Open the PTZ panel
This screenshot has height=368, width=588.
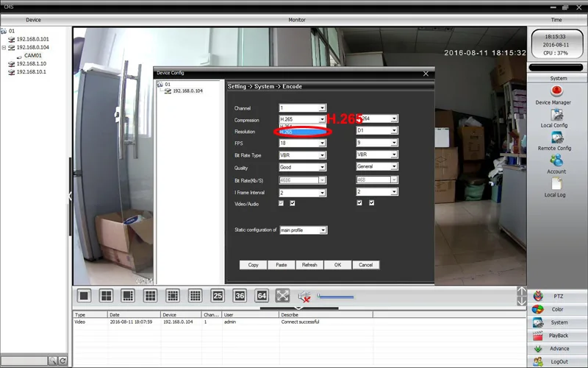pos(557,297)
